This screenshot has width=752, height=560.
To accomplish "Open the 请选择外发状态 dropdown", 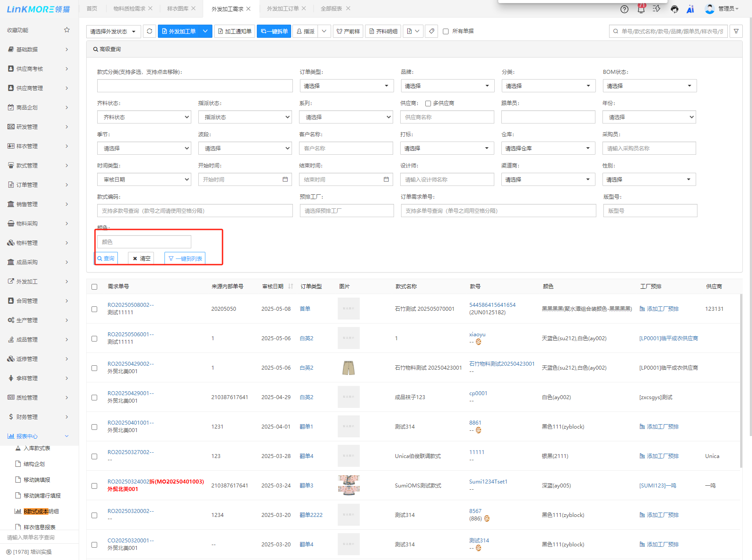I will coord(113,32).
